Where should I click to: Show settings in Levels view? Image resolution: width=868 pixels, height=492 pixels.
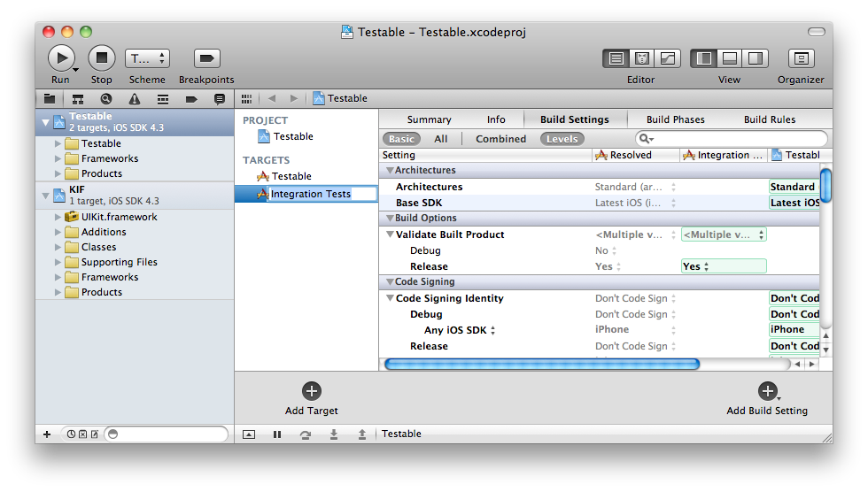(x=562, y=139)
